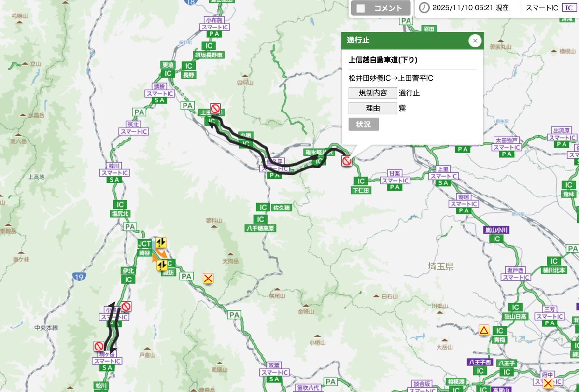Image resolution: width=579 pixels, height=392 pixels.
Task: Click the road closure icon near Ueda-Sugadaira IC
Action: (x=215, y=109)
